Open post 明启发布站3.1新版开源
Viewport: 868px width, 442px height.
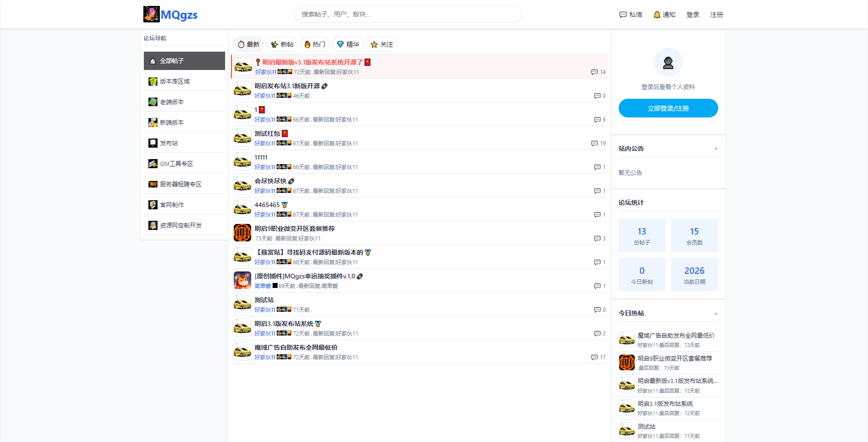pyautogui.click(x=287, y=86)
